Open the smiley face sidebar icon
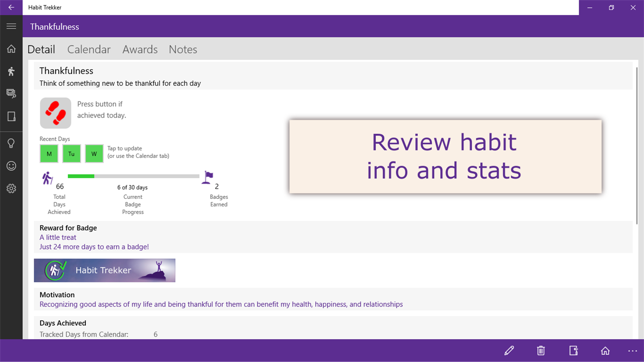The width and height of the screenshot is (644, 362). (11, 166)
